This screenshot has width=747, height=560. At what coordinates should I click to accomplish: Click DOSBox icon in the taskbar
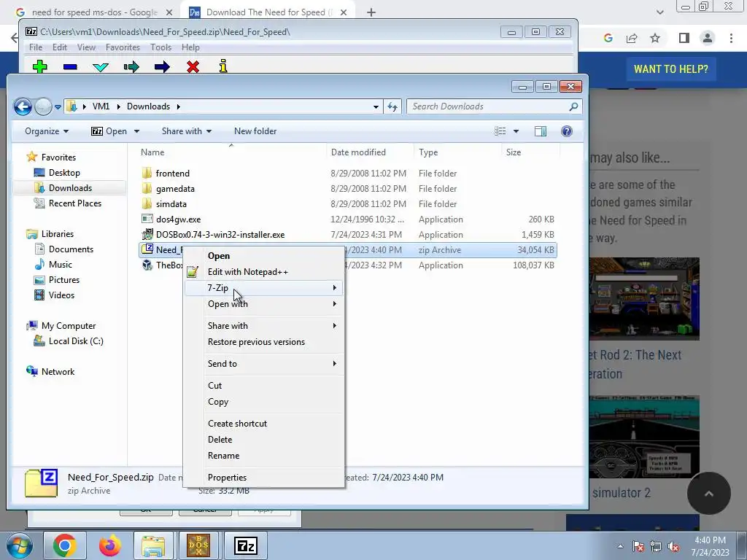coord(198,545)
